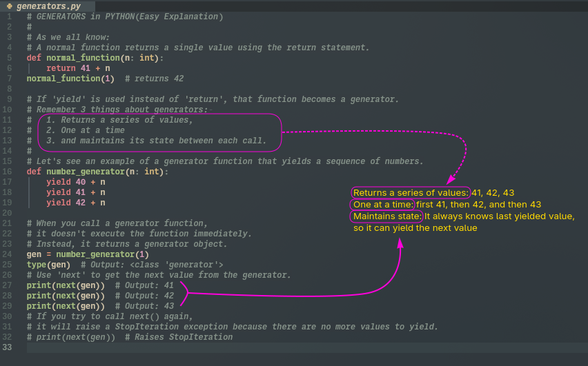Click the 'One at a time:' annotation label
Viewport: 588px width, 366px height.
pyautogui.click(x=383, y=205)
